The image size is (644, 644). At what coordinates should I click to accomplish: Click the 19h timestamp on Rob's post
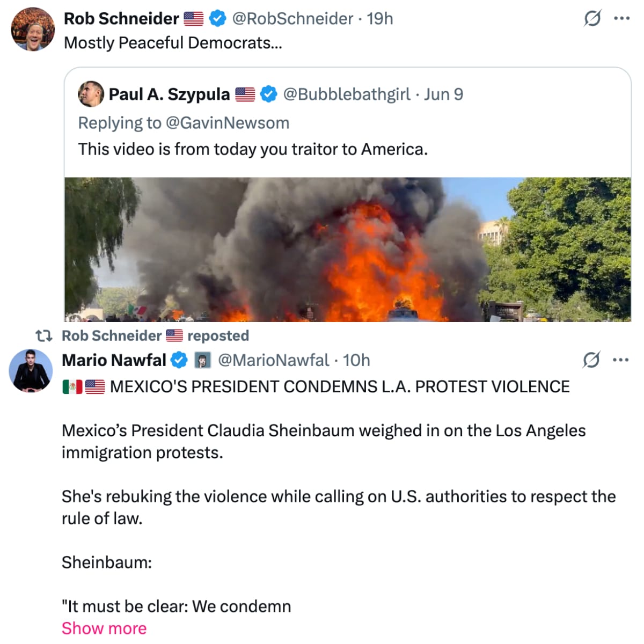[380, 19]
